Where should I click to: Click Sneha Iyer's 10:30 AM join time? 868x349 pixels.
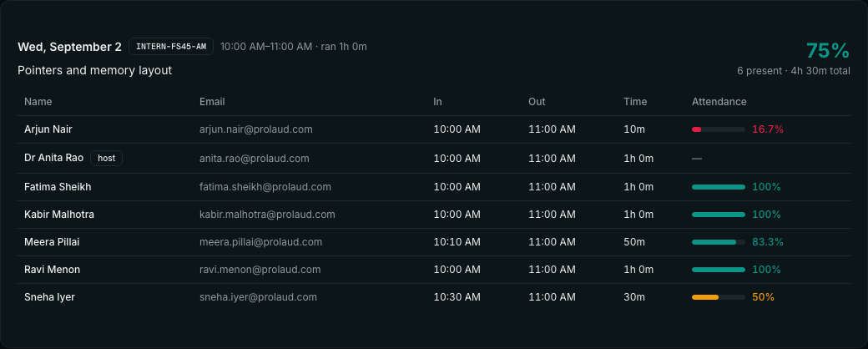tap(457, 297)
